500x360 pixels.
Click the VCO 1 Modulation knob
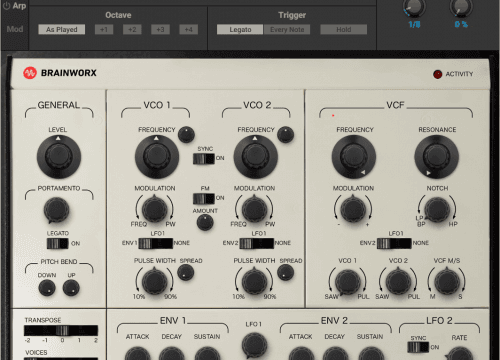tap(154, 209)
